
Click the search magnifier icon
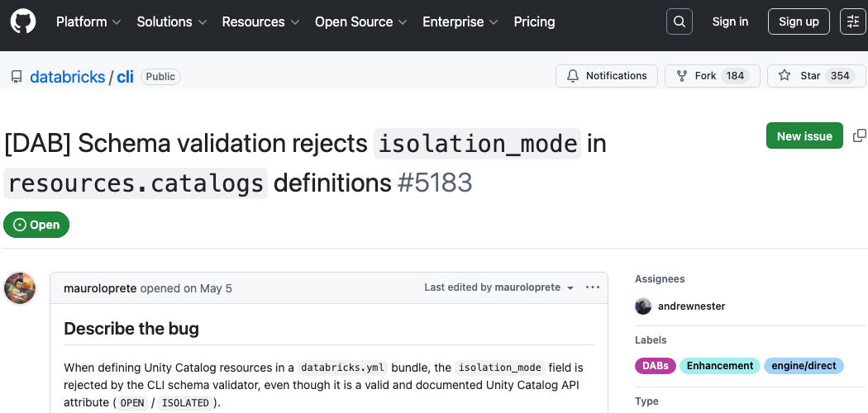pos(680,21)
